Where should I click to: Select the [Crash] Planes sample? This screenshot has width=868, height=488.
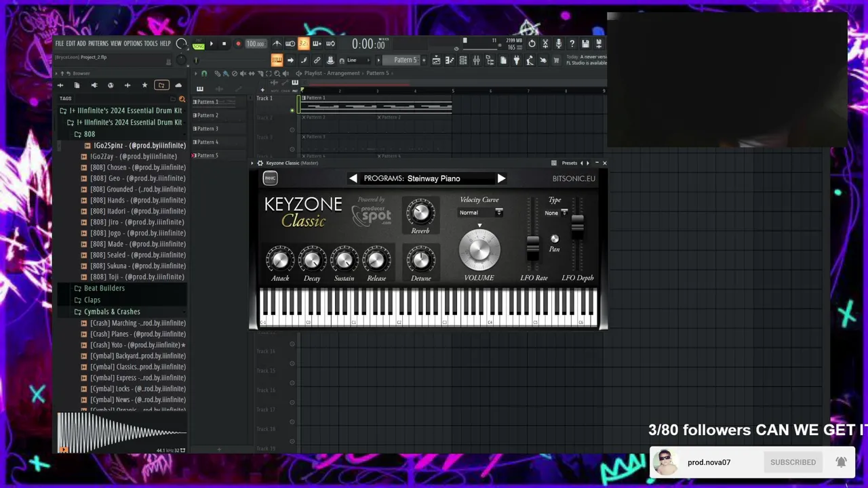[x=133, y=334]
